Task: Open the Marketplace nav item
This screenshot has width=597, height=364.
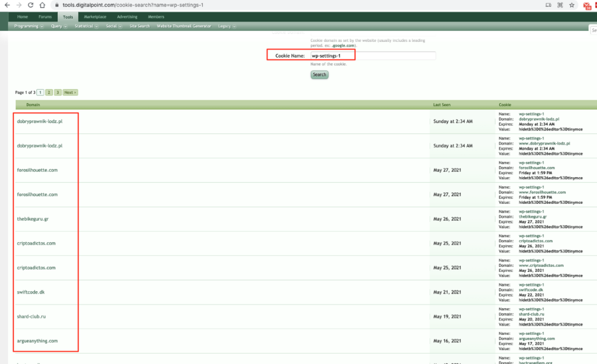Action: pyautogui.click(x=95, y=17)
